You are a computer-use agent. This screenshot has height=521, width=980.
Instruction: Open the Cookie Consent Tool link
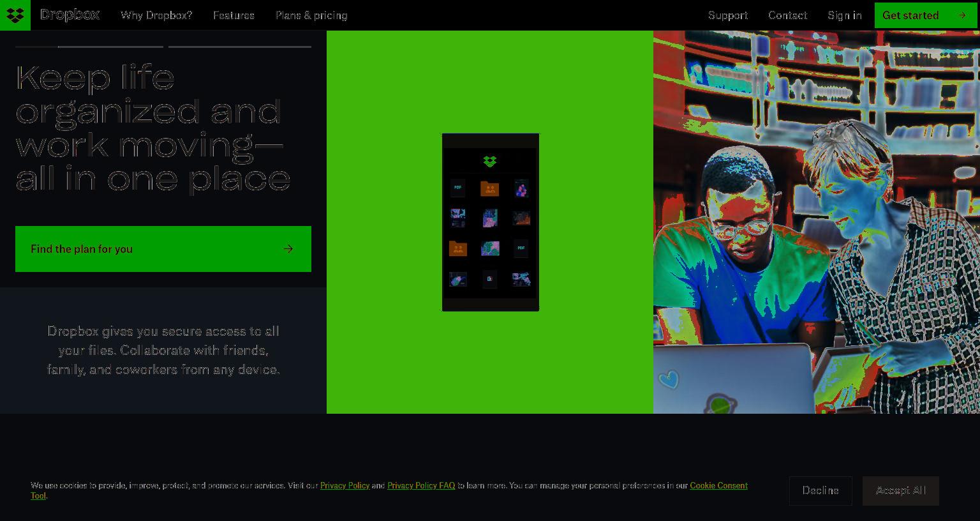tap(718, 486)
